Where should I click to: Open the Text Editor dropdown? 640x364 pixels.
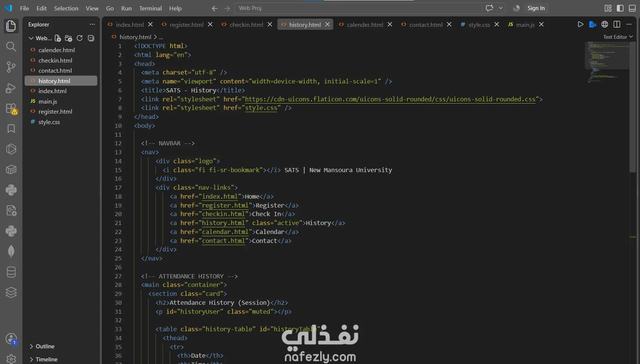(618, 37)
